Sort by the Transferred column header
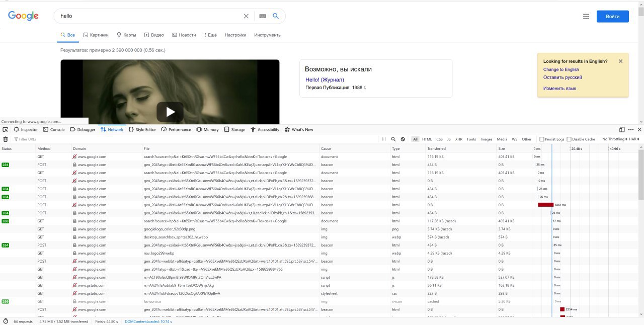This screenshot has width=644, height=325. click(x=461, y=148)
